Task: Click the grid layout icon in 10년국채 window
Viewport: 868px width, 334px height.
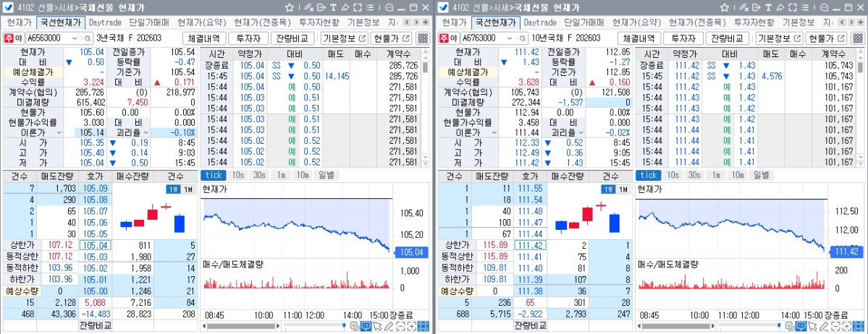Action: point(857,38)
